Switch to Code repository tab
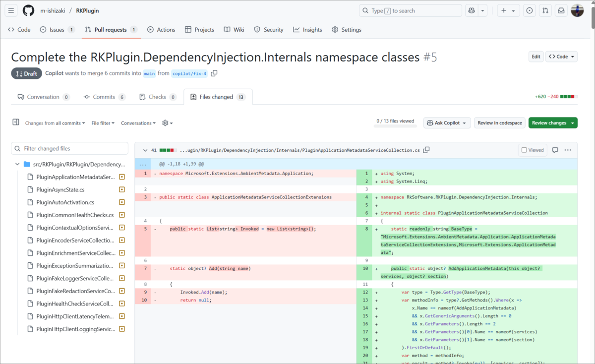Image resolution: width=595 pixels, height=364 pixels. (19, 30)
